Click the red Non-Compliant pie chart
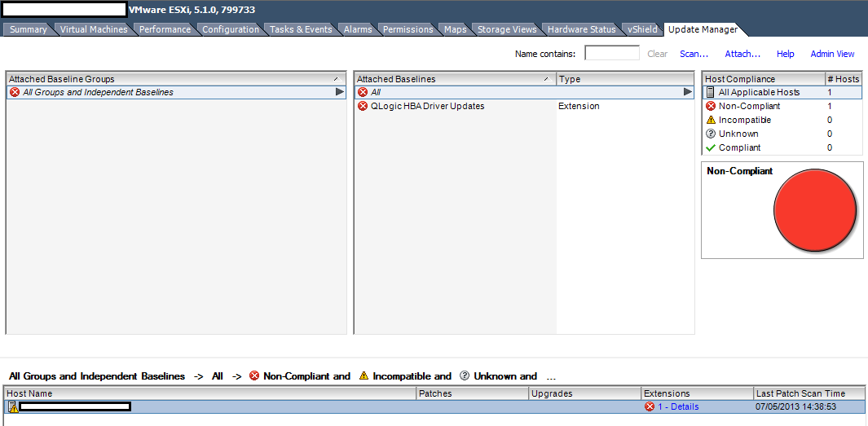This screenshot has height=426, width=868. click(814, 210)
